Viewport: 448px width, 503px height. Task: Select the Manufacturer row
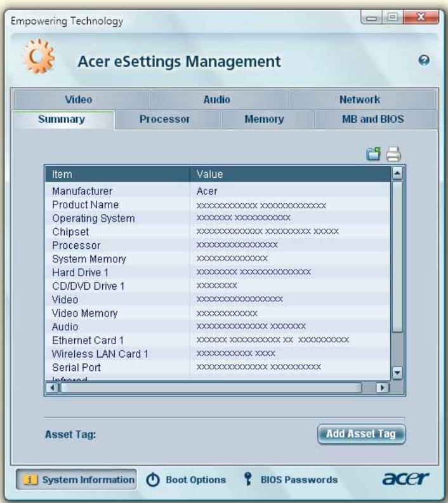[x=218, y=191]
